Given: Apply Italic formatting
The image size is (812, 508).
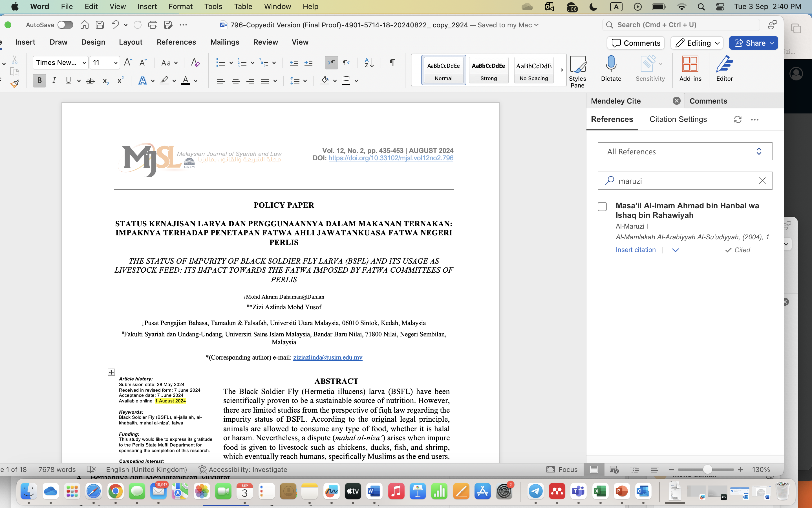Looking at the screenshot, I should click(54, 81).
